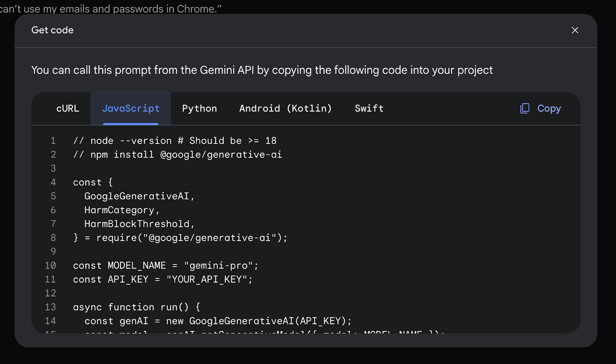Click the MODEL_NAME "gemini-pro" line

coord(166,265)
